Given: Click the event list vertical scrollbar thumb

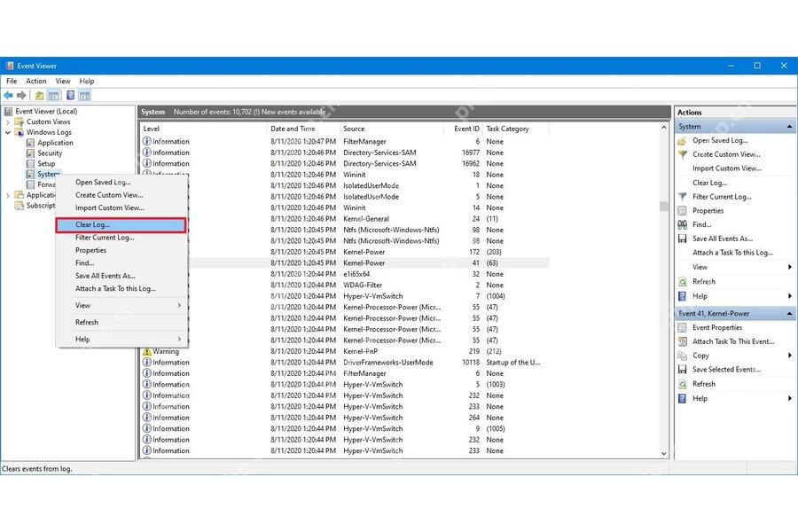Looking at the screenshot, I should [663, 207].
